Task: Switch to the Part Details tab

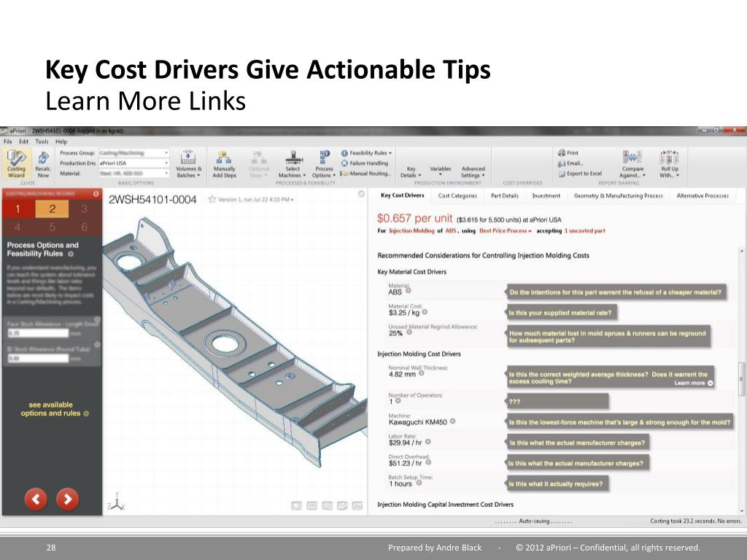Action: (x=505, y=195)
